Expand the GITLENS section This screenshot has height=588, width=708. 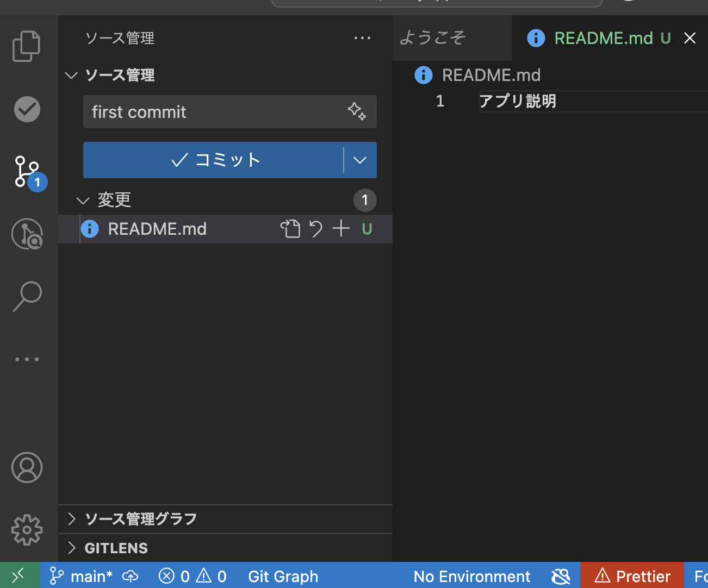tap(225, 548)
